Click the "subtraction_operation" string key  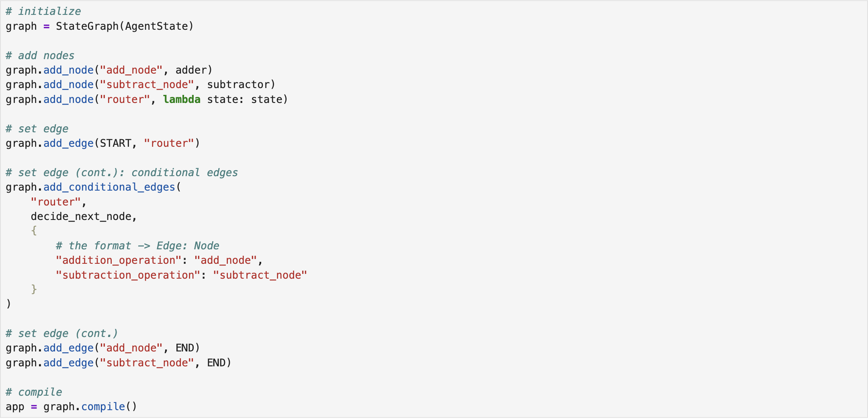click(128, 275)
